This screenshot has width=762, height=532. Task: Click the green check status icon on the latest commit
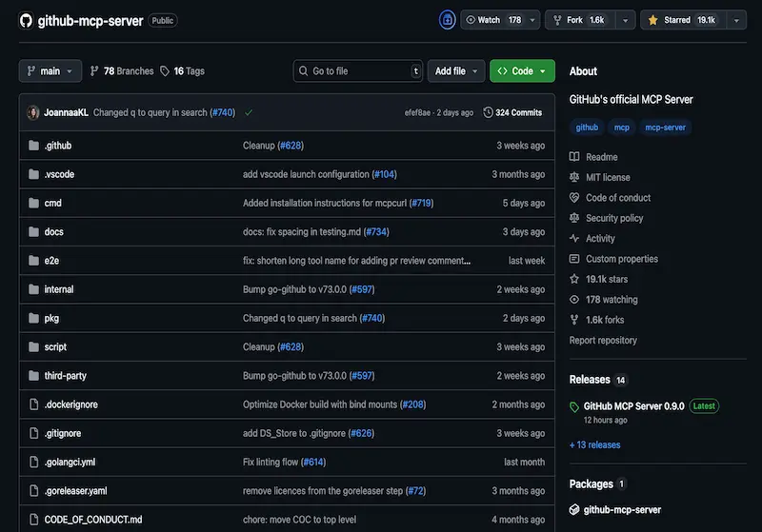pos(249,112)
